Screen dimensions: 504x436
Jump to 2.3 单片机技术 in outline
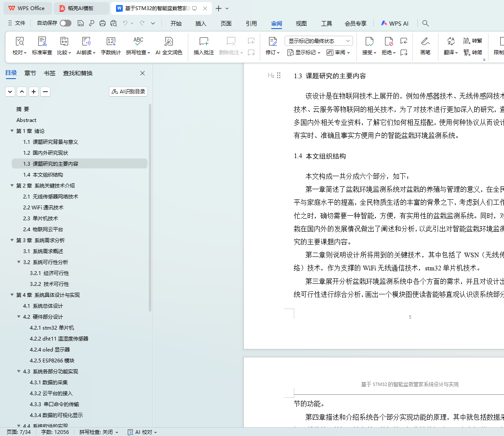tap(41, 218)
